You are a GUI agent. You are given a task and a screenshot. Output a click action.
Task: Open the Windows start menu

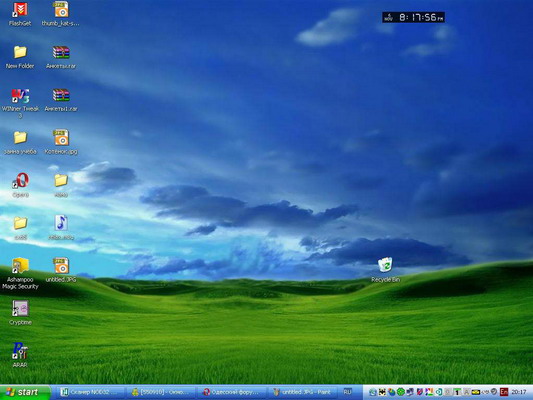pos(24,392)
